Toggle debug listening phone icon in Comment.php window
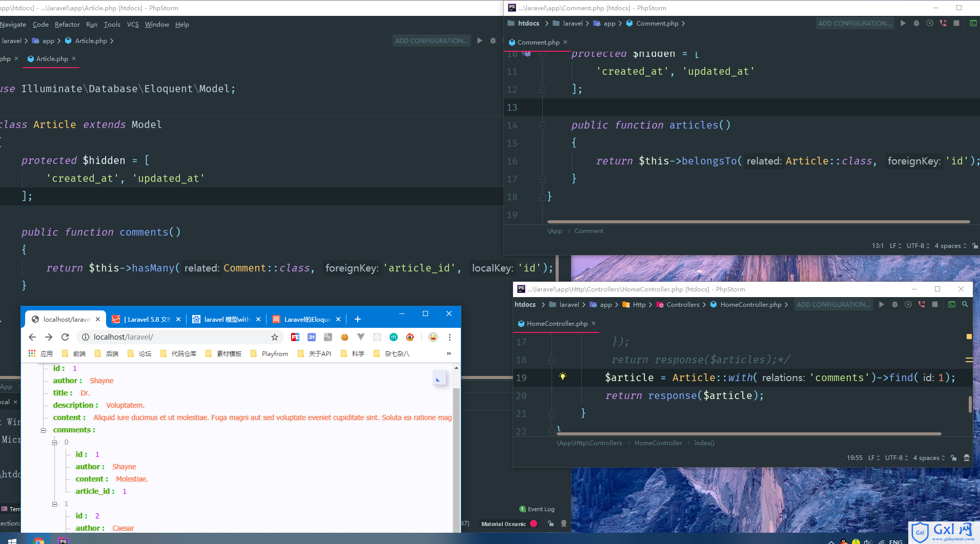The image size is (980, 544). 943,23
